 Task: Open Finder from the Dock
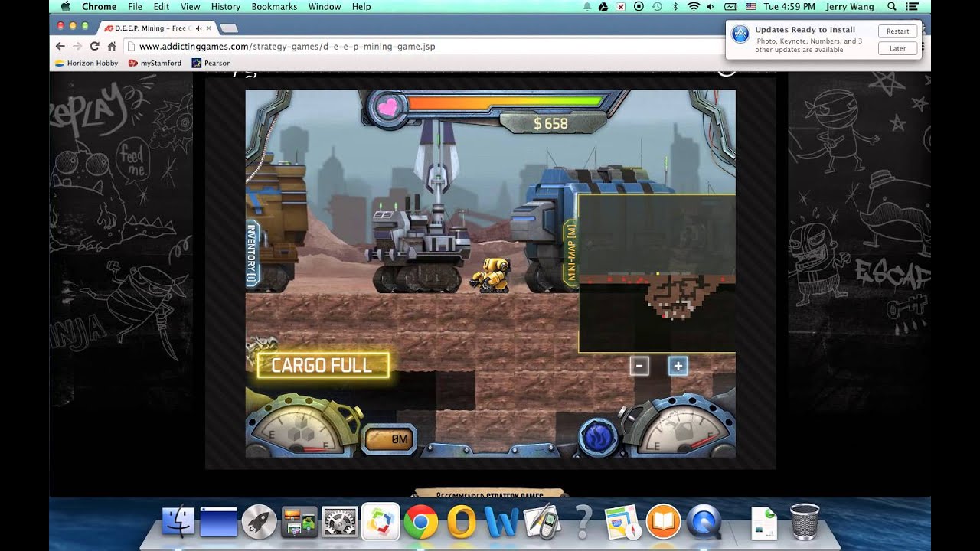[178, 522]
